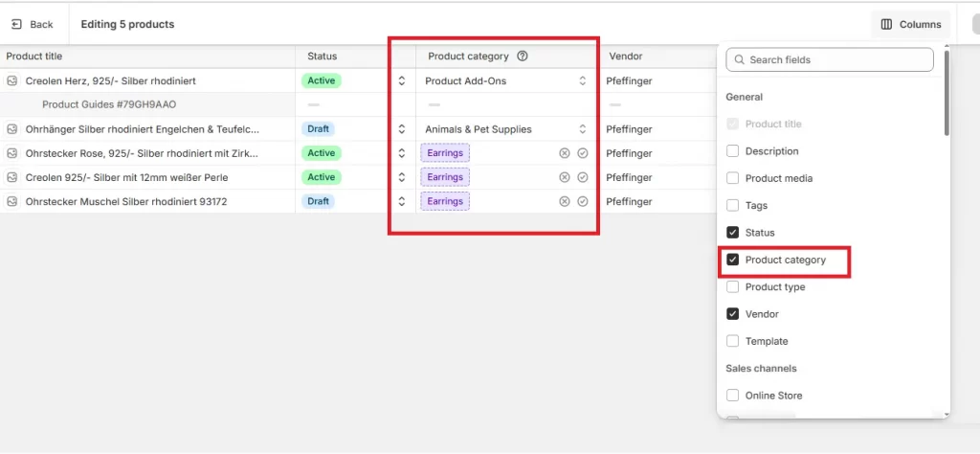Viewport: 980px width, 454px height.
Task: Click image icon for Ohrstecker Muschel product
Action: tap(11, 201)
